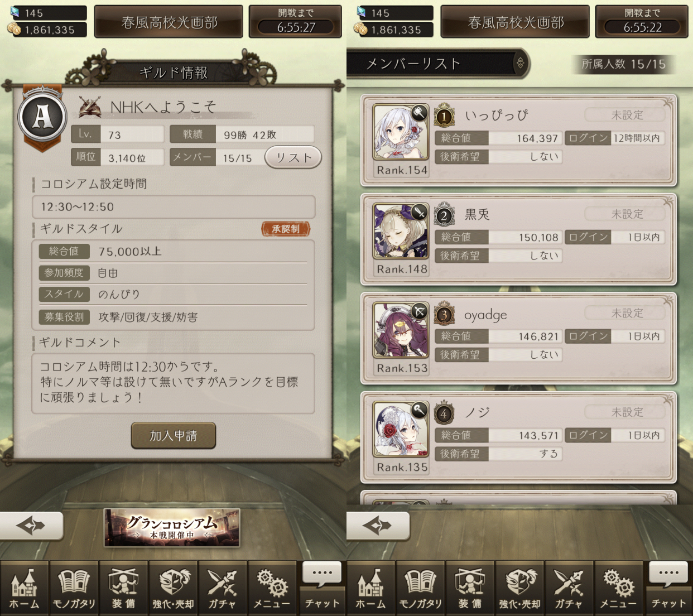The width and height of the screenshot is (693, 616).
Task: Select 黒兎 member card avatar
Action: [401, 231]
